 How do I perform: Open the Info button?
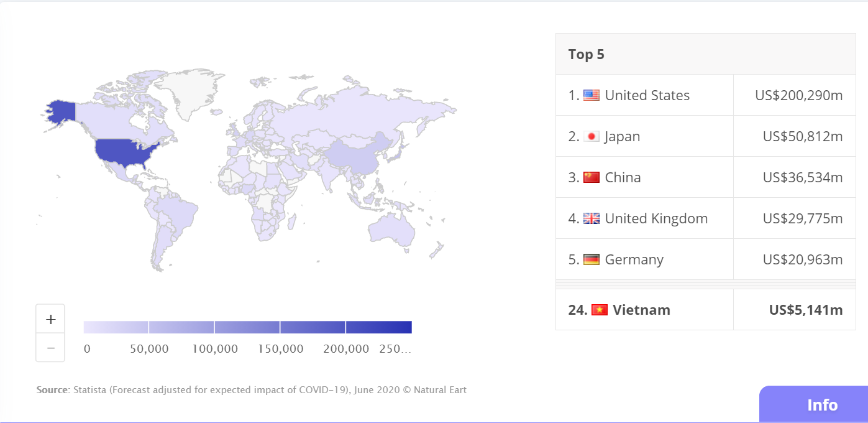coord(814,404)
